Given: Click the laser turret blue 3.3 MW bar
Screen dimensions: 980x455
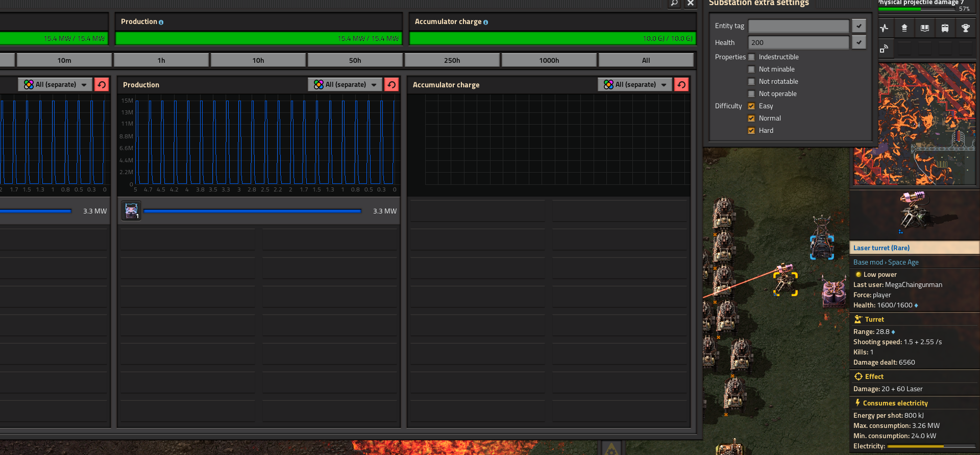Looking at the screenshot, I should (x=253, y=211).
